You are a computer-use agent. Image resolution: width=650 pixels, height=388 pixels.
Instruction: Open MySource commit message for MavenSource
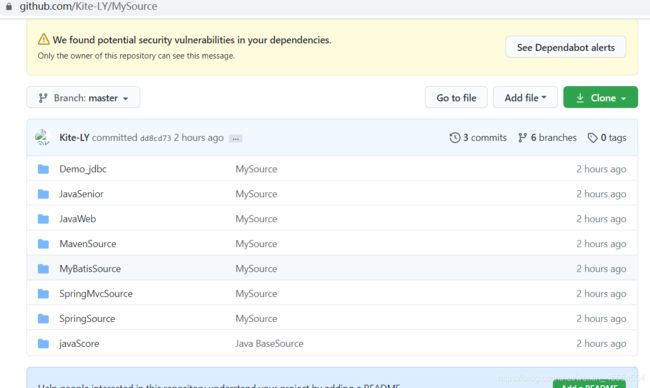tap(256, 244)
